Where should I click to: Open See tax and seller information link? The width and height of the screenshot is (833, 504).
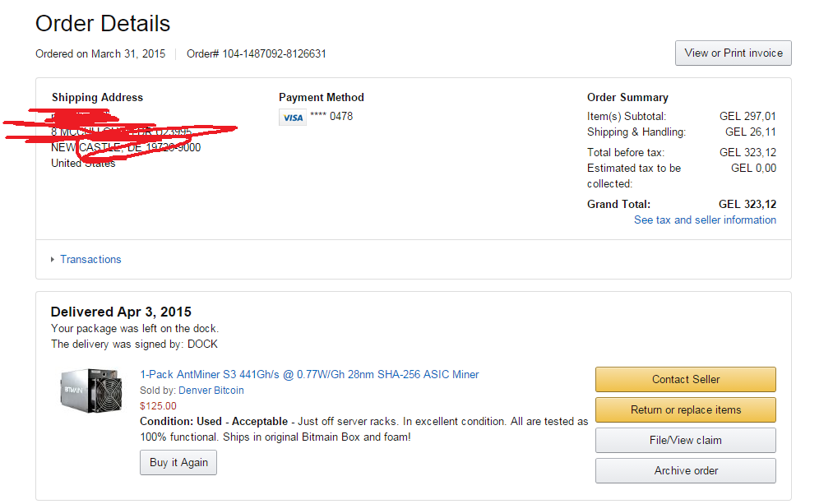(705, 220)
